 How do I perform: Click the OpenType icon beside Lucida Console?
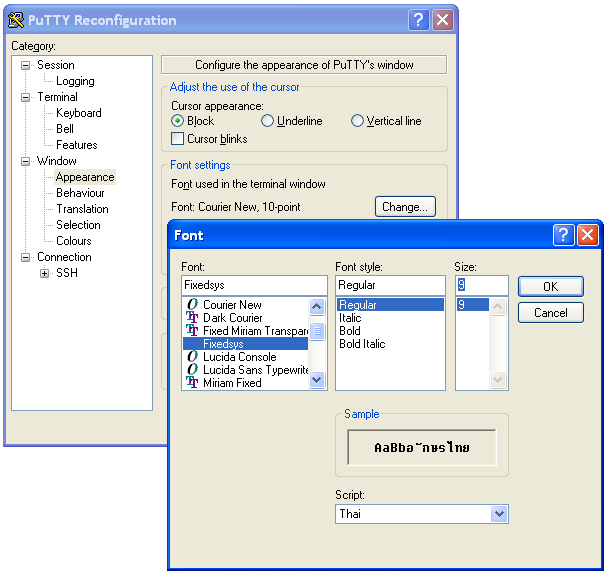coord(192,356)
